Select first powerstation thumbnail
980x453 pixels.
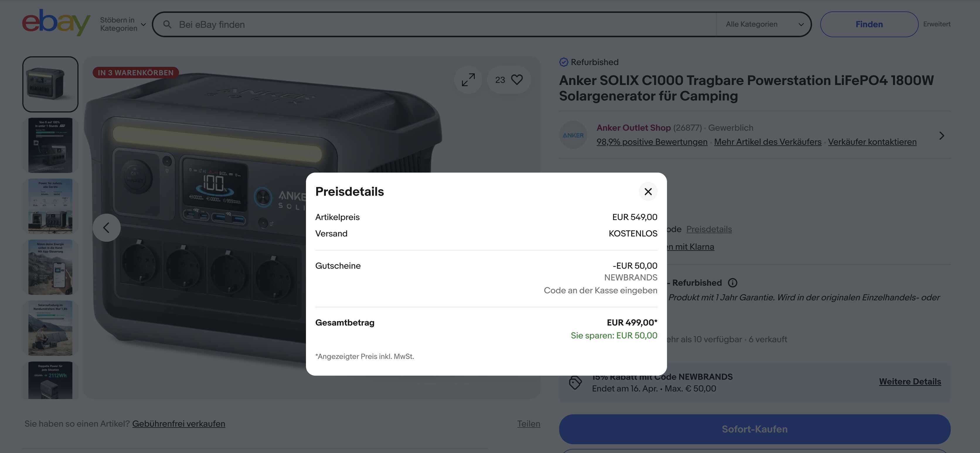[x=50, y=84]
